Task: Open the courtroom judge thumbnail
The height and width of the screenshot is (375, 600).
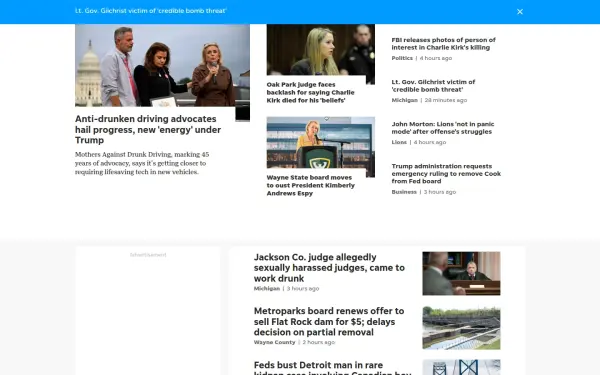Action: coord(461,273)
